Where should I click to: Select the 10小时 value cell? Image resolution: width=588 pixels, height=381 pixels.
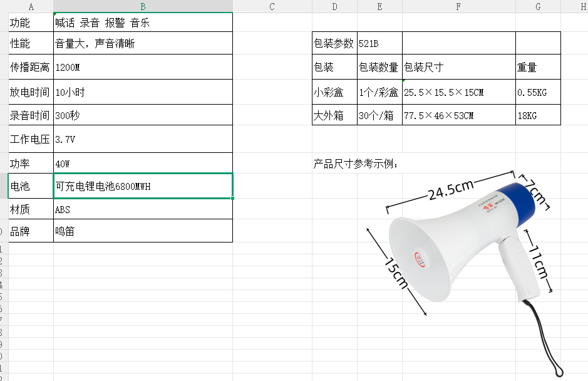[x=143, y=92]
